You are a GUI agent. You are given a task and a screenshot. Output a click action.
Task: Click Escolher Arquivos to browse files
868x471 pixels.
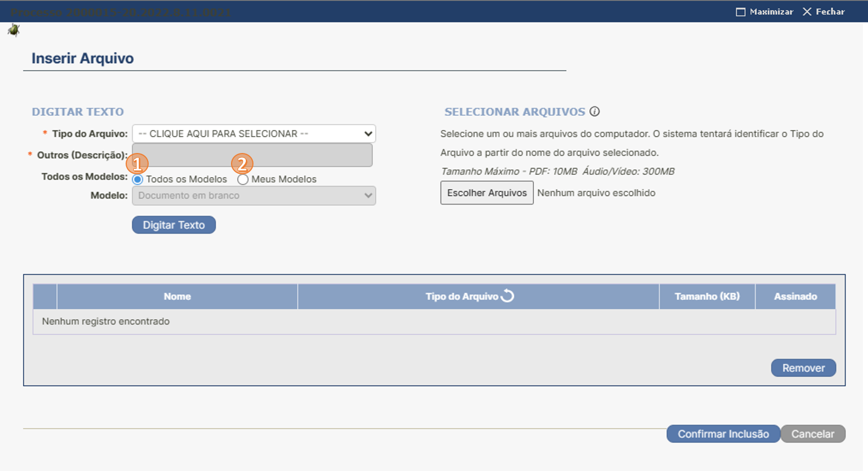click(x=487, y=193)
